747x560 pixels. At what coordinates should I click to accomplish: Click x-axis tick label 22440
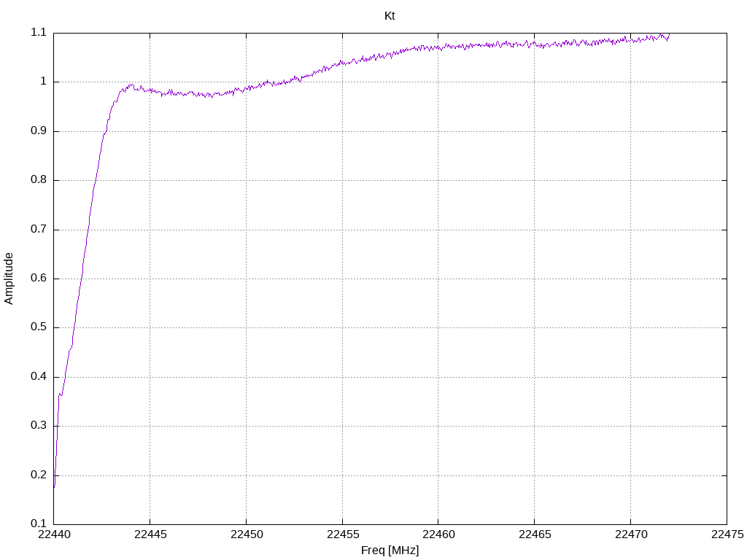coord(54,534)
